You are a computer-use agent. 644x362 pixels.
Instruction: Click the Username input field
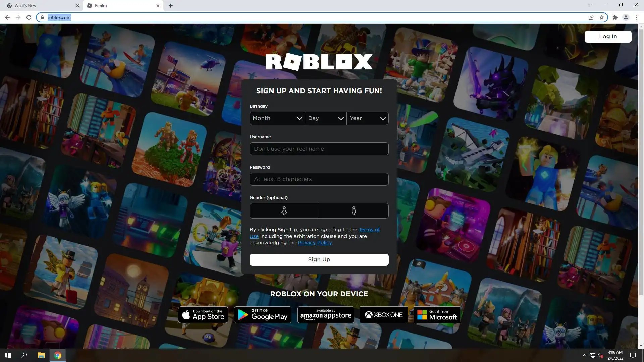[x=319, y=149]
